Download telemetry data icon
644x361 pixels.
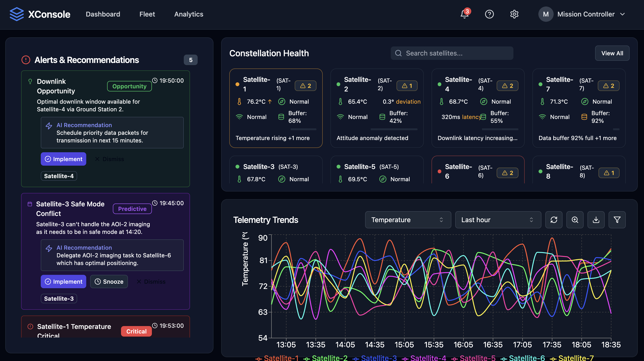click(x=596, y=220)
